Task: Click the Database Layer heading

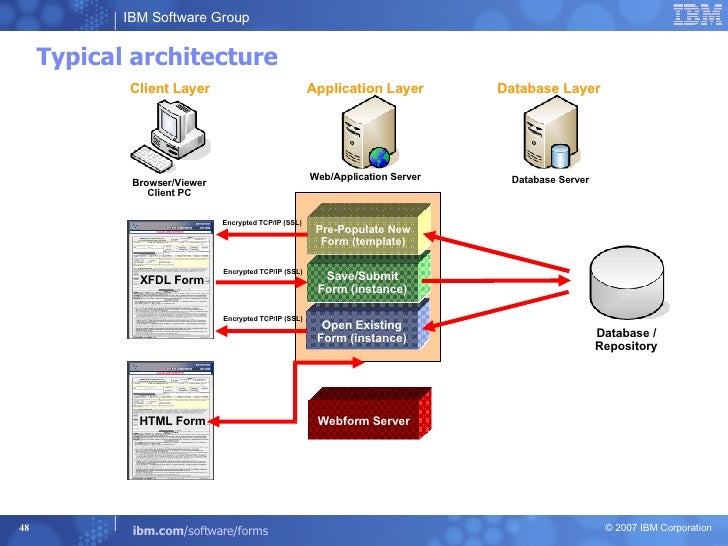Action: pos(549,88)
